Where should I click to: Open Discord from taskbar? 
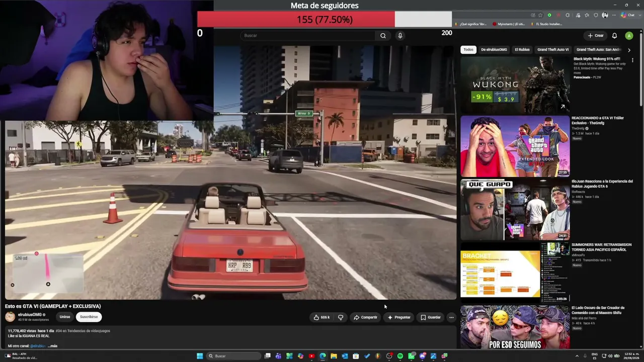[x=422, y=356]
